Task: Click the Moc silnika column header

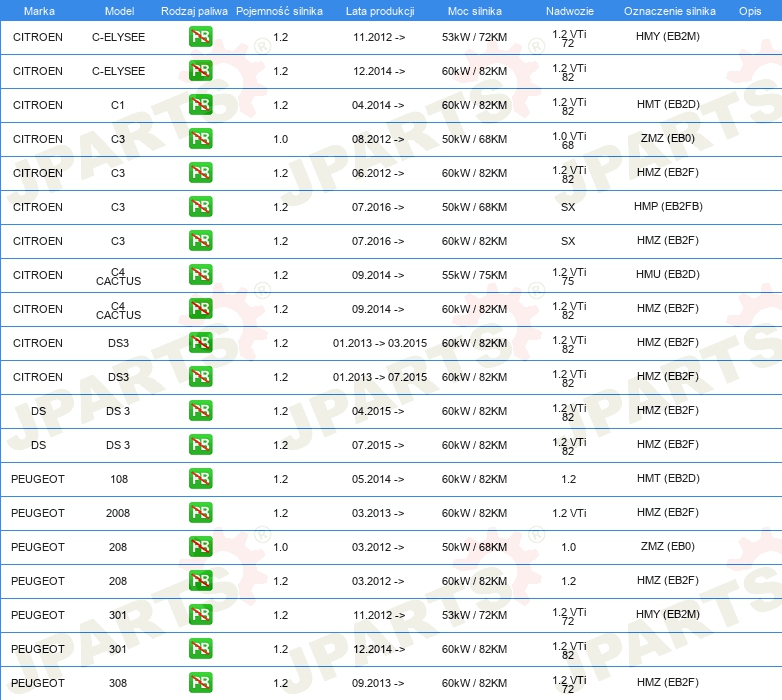Action: [x=475, y=11]
